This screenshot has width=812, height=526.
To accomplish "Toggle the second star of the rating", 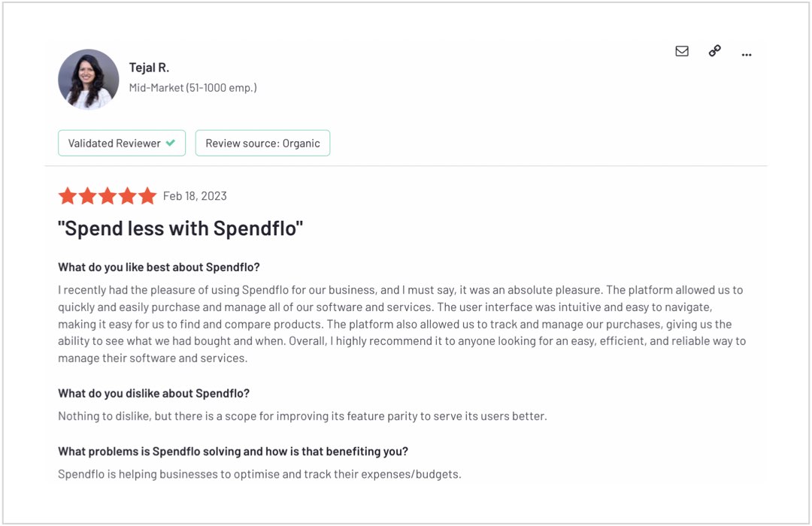I will 87,195.
